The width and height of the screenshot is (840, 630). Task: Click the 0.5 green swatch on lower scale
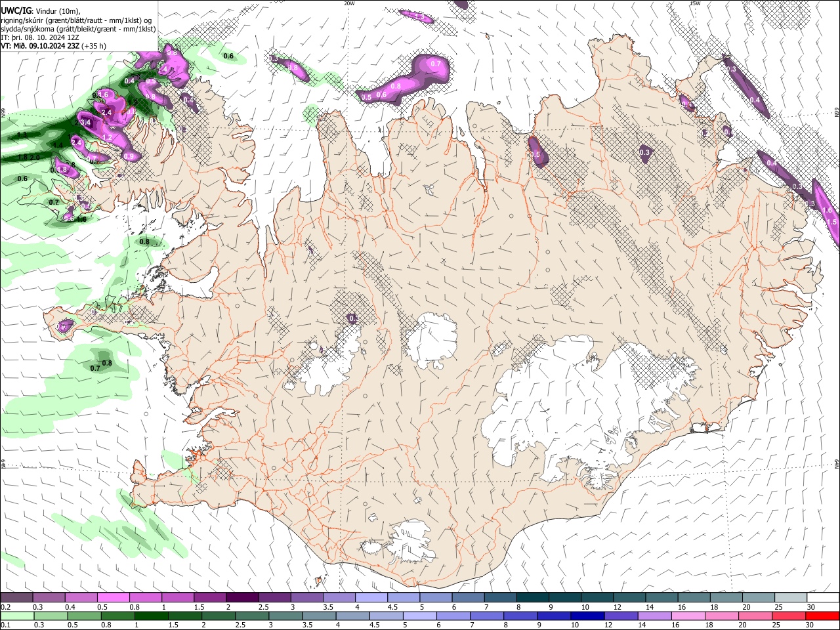coord(85,616)
